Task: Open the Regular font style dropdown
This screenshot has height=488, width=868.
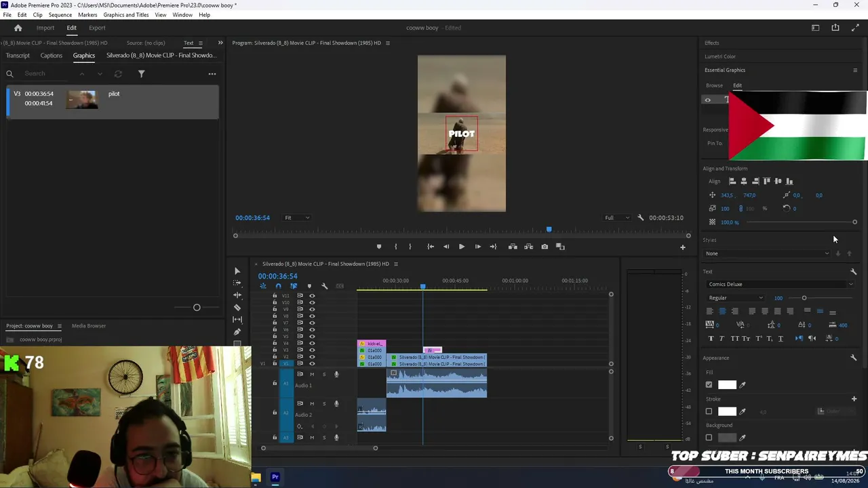Action: (735, 298)
